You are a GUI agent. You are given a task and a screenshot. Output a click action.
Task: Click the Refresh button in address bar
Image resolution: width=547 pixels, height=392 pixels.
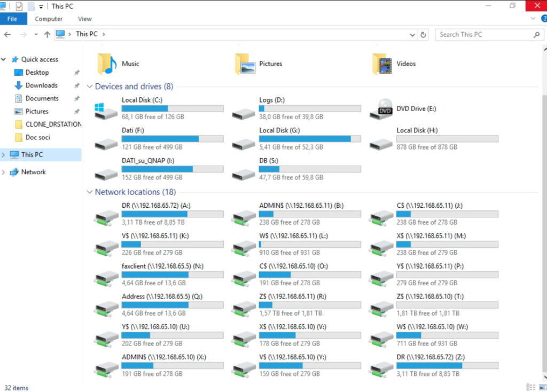tap(424, 34)
